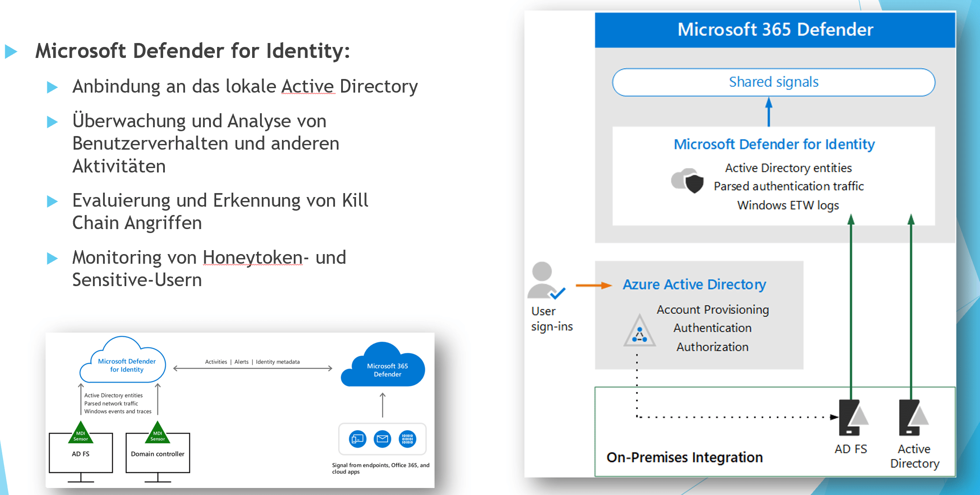Click the blue Microsoft Defender for Identity title in the diagram

pos(774,144)
